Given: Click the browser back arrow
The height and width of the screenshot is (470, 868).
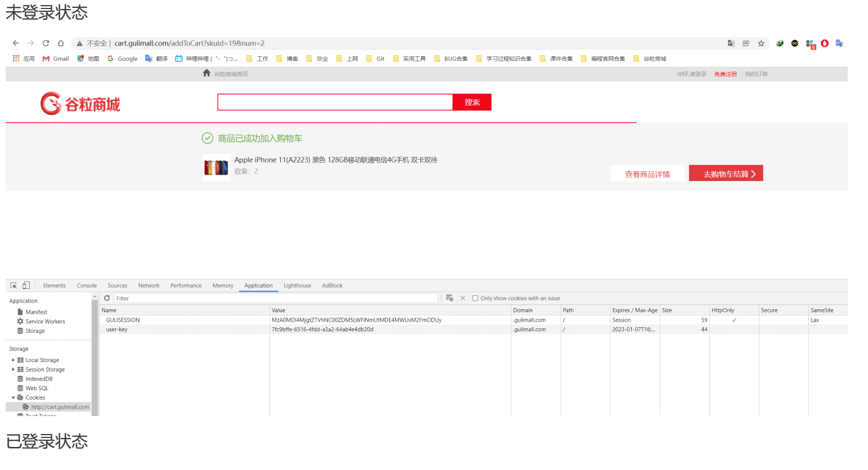Looking at the screenshot, I should point(16,43).
